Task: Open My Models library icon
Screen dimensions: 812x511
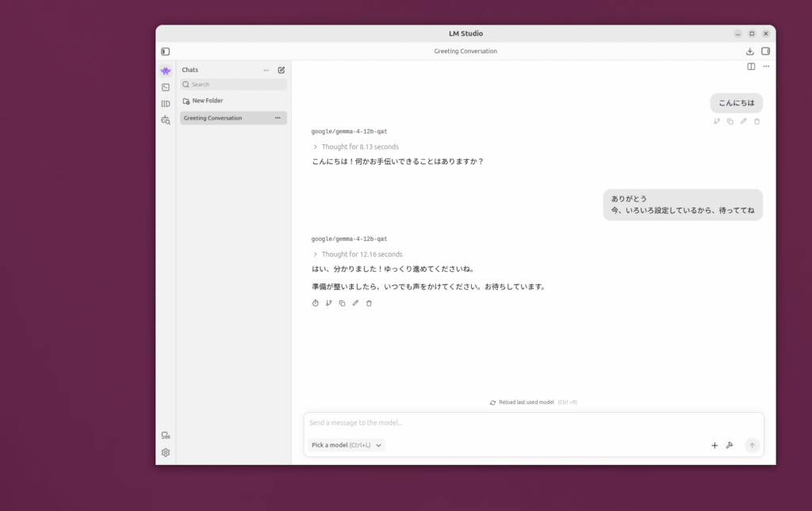Action: click(166, 104)
